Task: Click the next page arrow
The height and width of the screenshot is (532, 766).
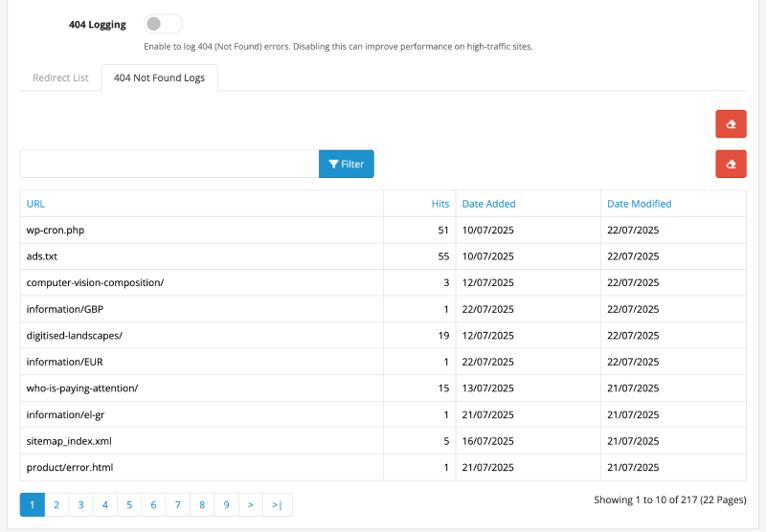Action: tap(251, 504)
